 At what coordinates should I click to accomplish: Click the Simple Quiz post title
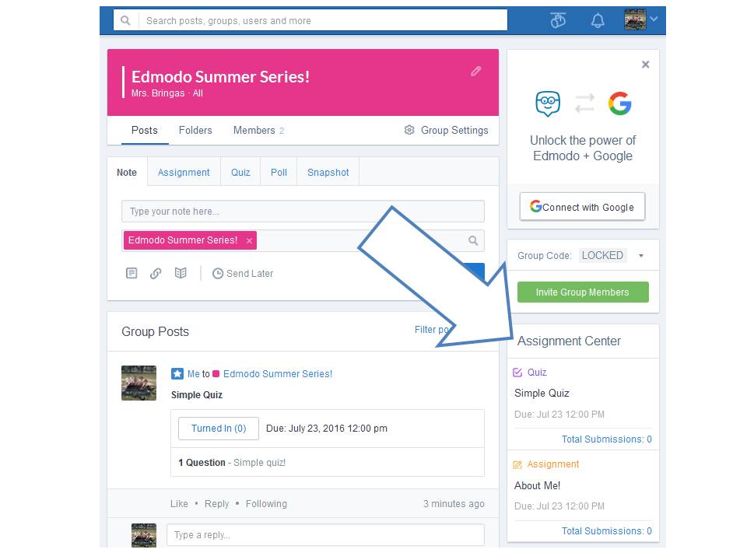pyautogui.click(x=197, y=395)
